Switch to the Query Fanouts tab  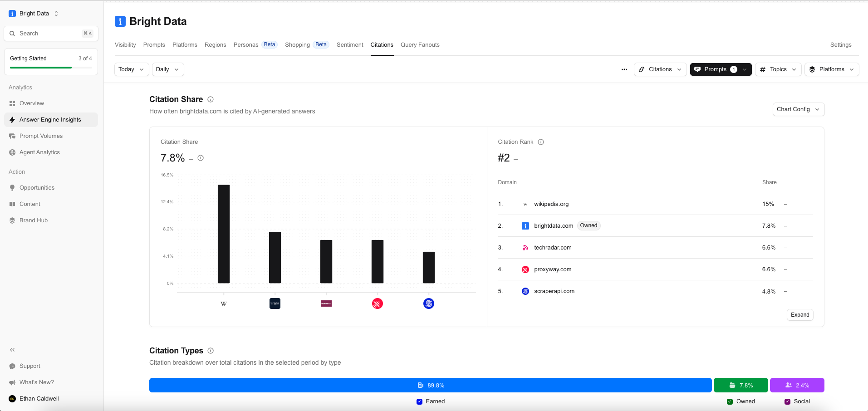coord(420,45)
